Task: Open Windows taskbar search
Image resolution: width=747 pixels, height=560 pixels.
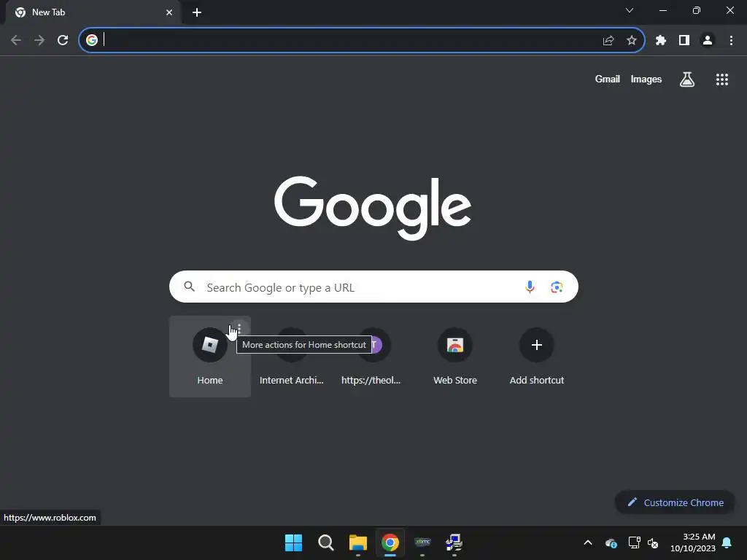Action: [x=326, y=542]
